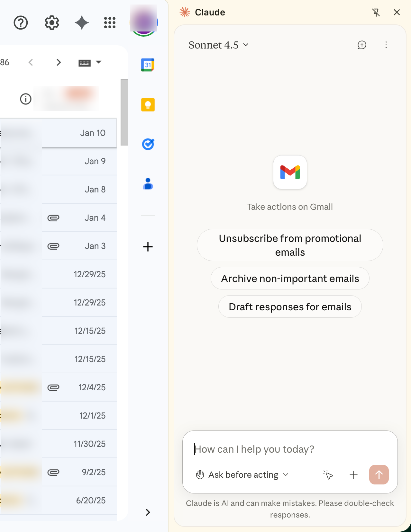Viewport: 411px width, 532px height.
Task: Open Gmail settings gear
Action: (52, 23)
